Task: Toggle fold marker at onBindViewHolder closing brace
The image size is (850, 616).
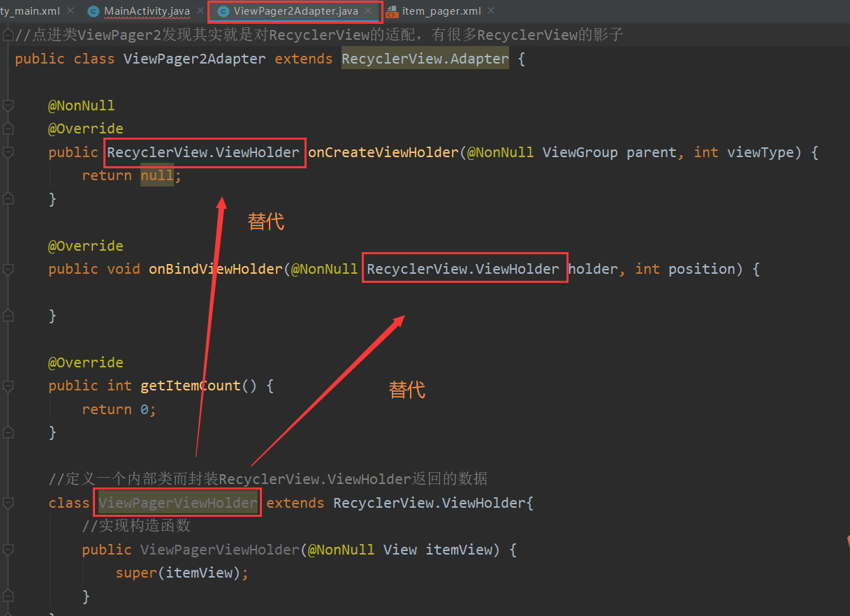Action: click(x=8, y=316)
